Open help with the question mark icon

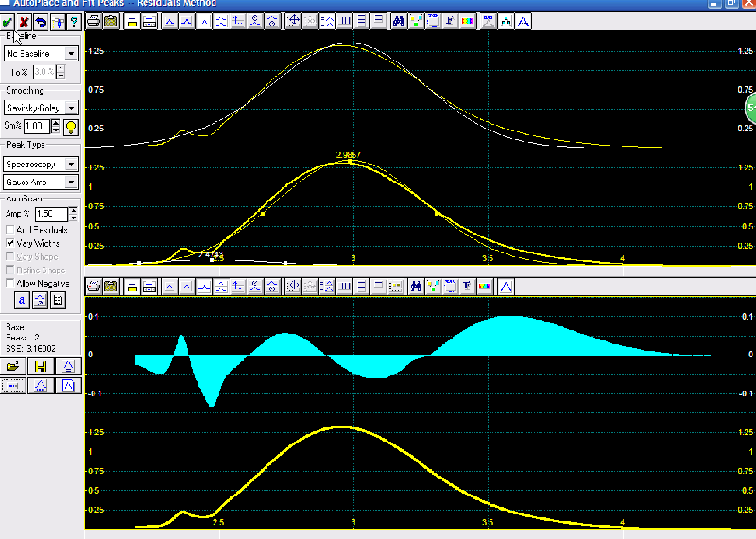(74, 22)
